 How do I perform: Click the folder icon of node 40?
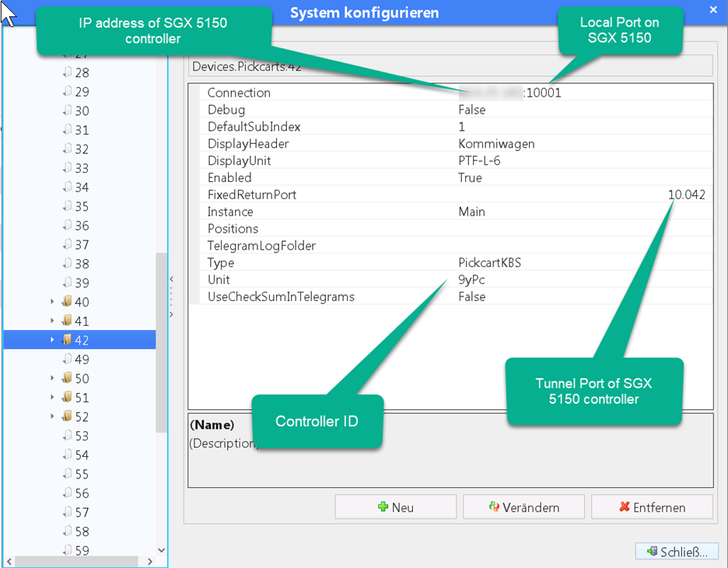click(x=67, y=301)
